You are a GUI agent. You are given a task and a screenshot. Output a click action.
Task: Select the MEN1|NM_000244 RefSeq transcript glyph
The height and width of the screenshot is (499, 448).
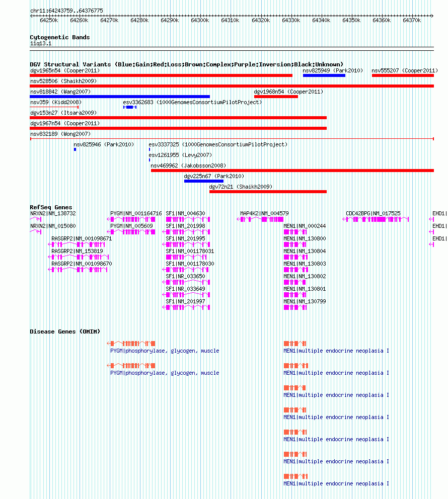pyautogui.click(x=295, y=232)
